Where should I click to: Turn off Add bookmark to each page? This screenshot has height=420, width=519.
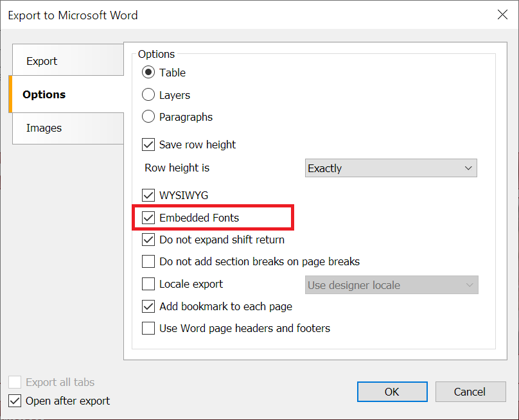(x=148, y=306)
